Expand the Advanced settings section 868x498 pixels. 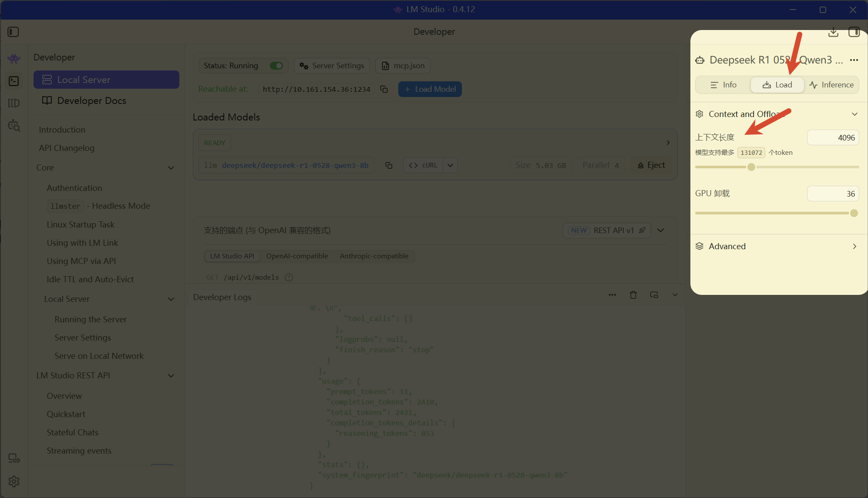coord(855,246)
